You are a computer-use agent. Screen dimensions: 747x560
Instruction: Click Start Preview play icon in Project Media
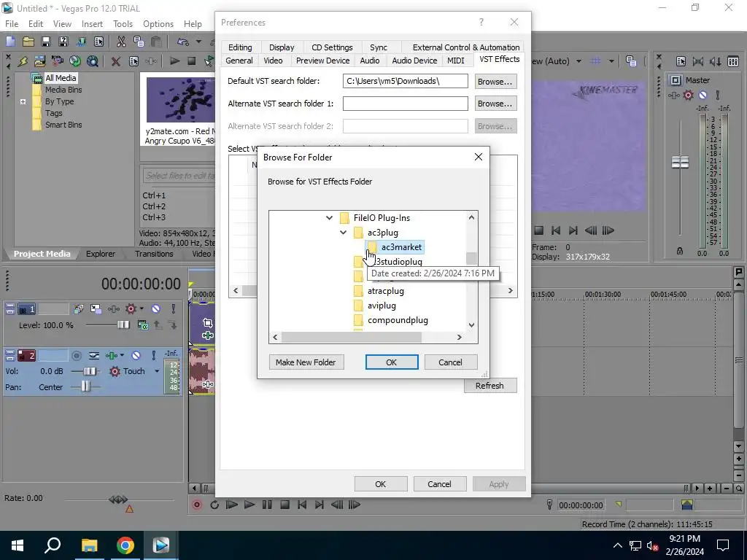tap(174, 61)
